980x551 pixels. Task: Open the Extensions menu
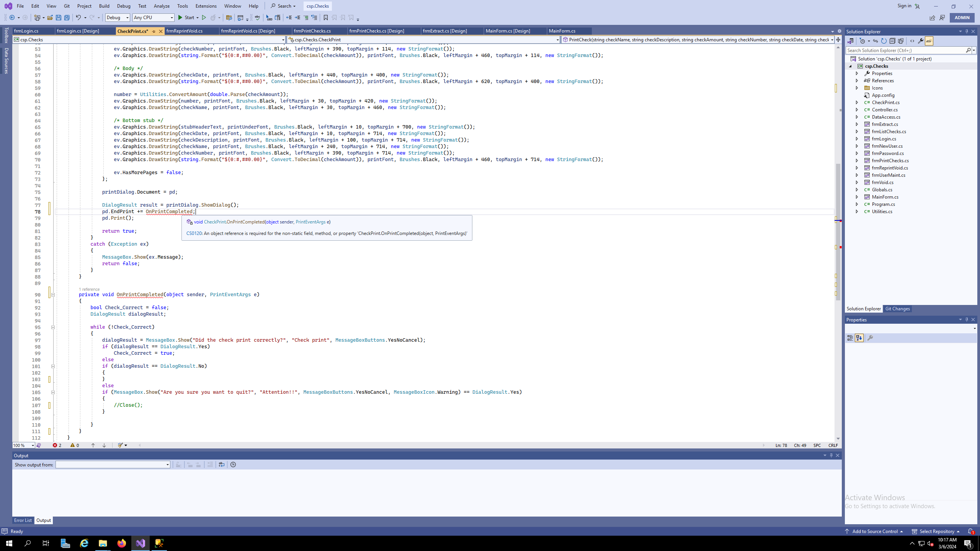click(206, 6)
